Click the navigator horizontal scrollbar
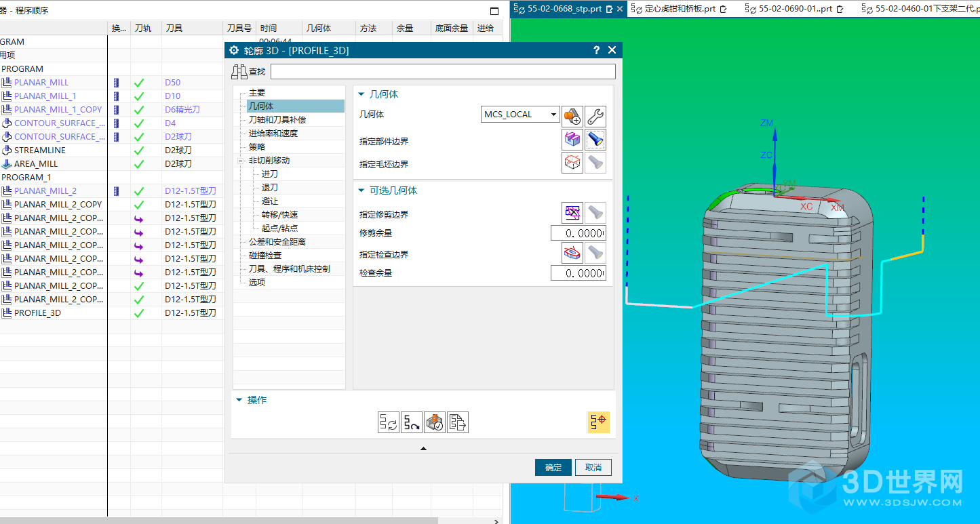The width and height of the screenshot is (980, 524). (x=219, y=520)
